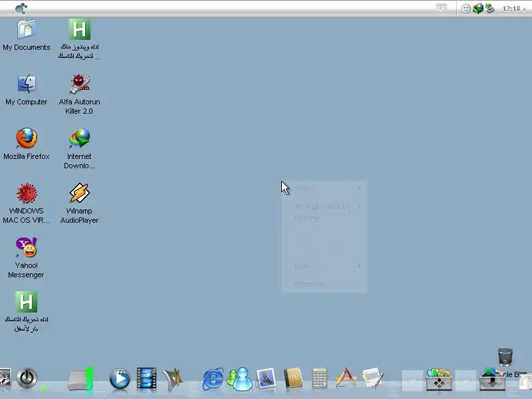Open the messenger people icon in dock
The width and height of the screenshot is (532, 399).
[239, 379]
